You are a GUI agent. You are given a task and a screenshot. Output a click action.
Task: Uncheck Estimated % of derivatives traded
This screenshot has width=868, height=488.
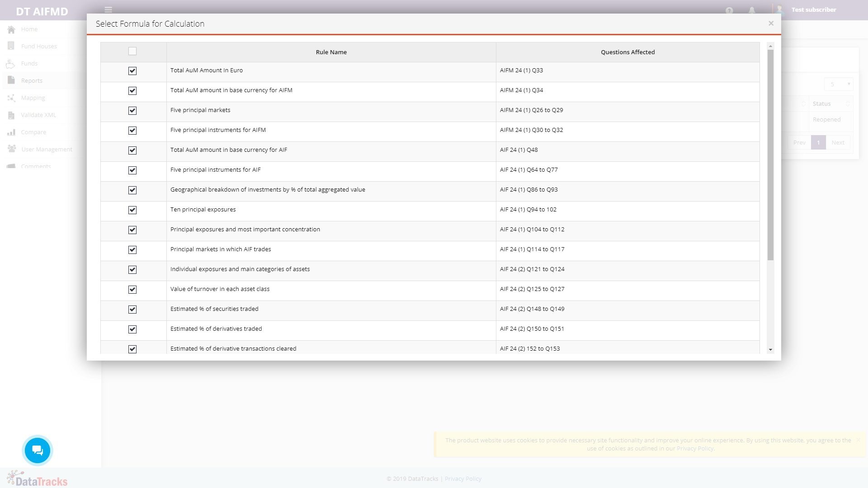click(132, 329)
